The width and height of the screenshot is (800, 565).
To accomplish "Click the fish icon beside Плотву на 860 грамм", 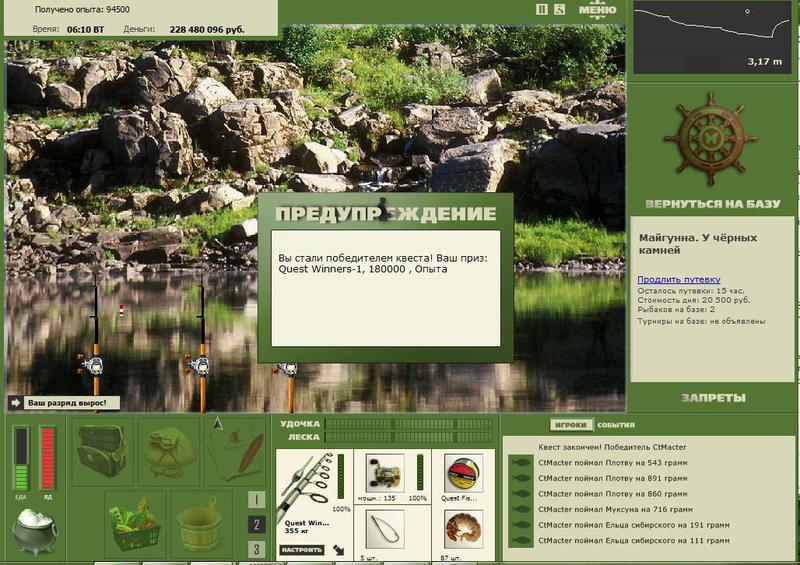I will 521,494.
